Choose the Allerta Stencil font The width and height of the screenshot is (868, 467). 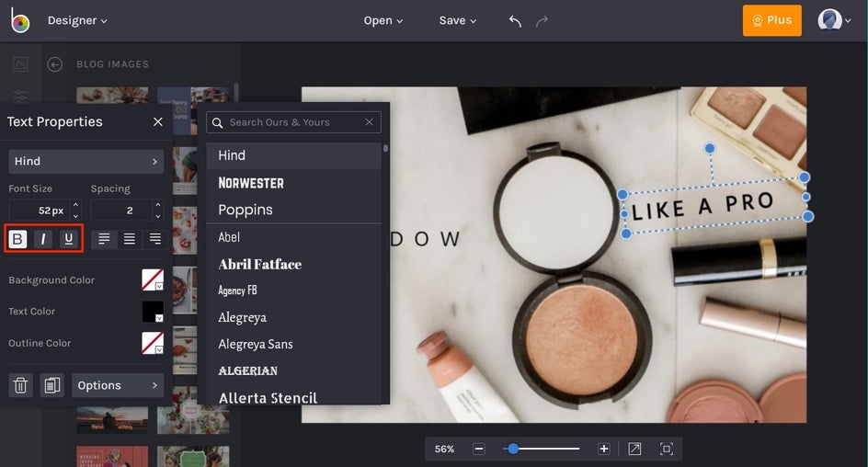293,397
